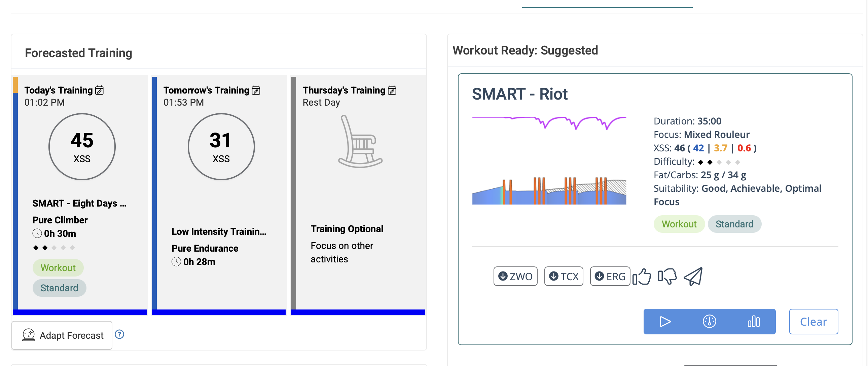Edit Tomorrow's Training calendar icon
This screenshot has height=366, width=868.
256,90
